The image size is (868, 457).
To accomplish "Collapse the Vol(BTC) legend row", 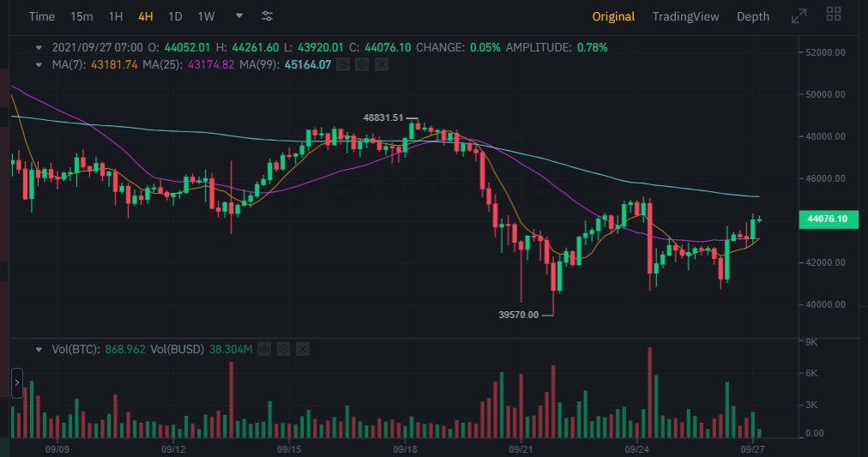I will pyautogui.click(x=39, y=349).
